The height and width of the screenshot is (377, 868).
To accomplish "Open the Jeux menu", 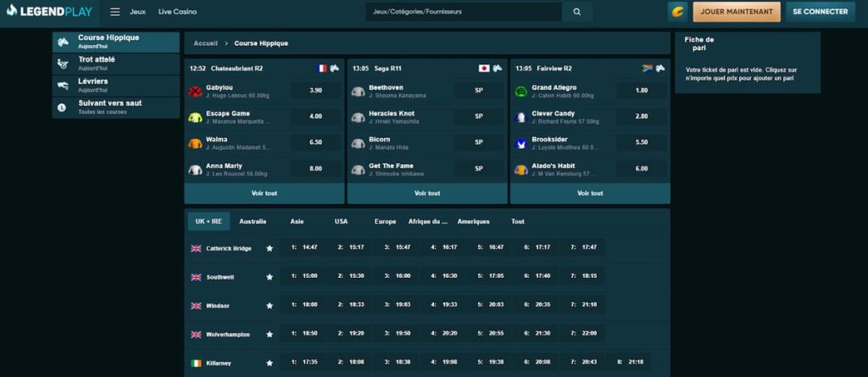I will point(137,12).
